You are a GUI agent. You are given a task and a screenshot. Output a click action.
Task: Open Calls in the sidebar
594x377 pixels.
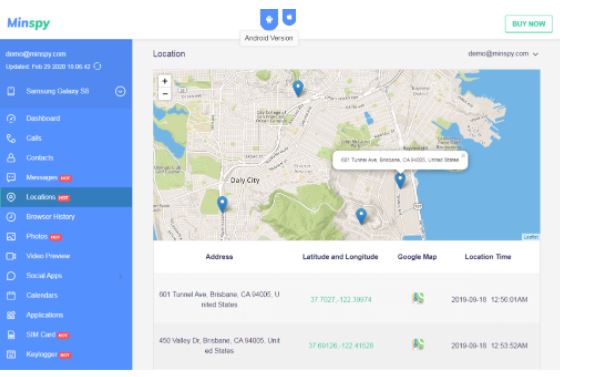point(34,138)
